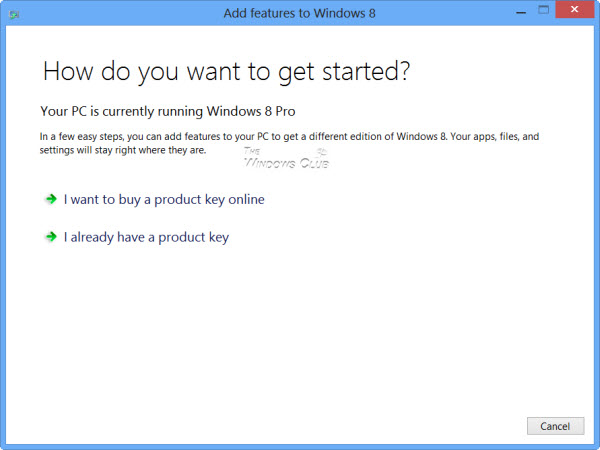600x450 pixels.
Task: Choose 'I already have a product key'
Action: click(x=146, y=237)
